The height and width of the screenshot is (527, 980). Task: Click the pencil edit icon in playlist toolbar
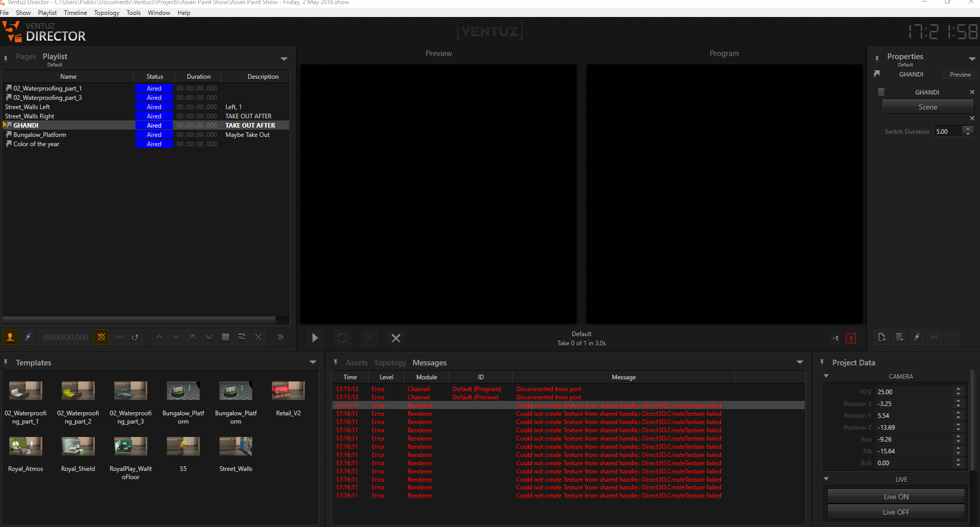[28, 337]
